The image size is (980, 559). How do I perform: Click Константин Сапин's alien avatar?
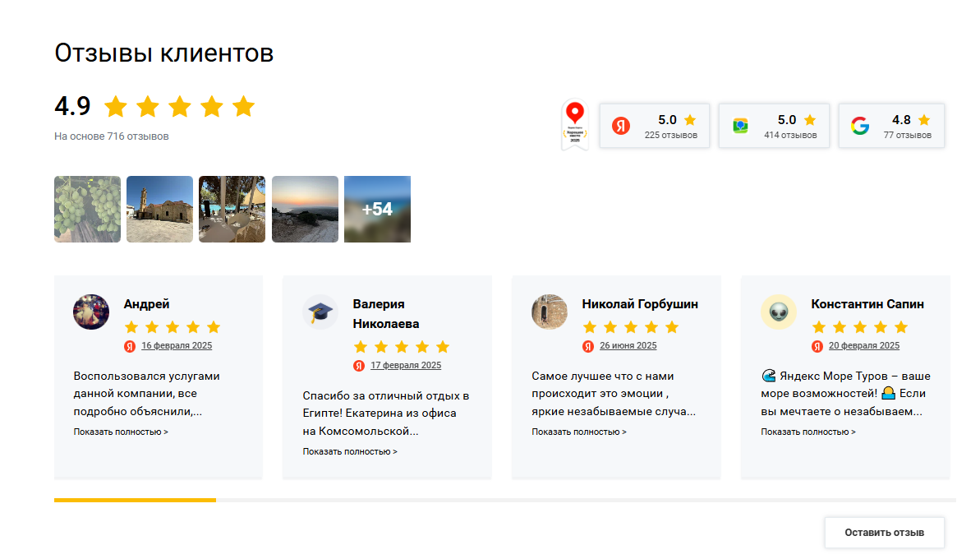(779, 312)
